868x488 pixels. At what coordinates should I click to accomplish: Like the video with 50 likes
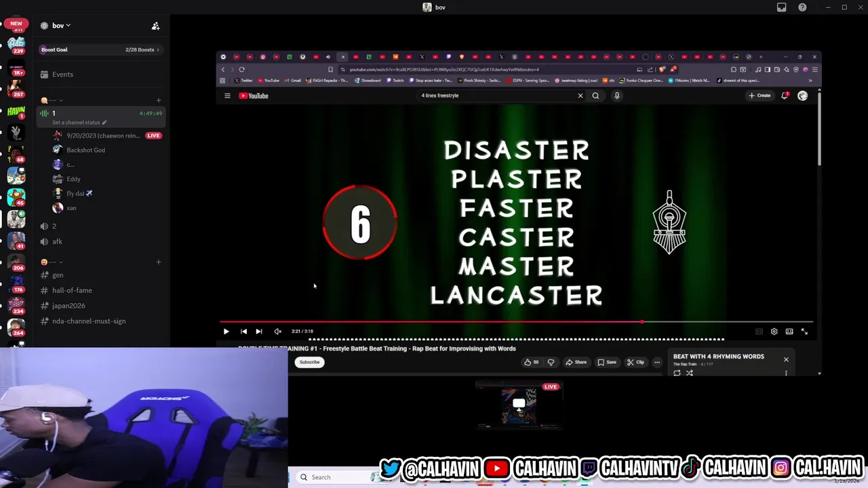(532, 362)
